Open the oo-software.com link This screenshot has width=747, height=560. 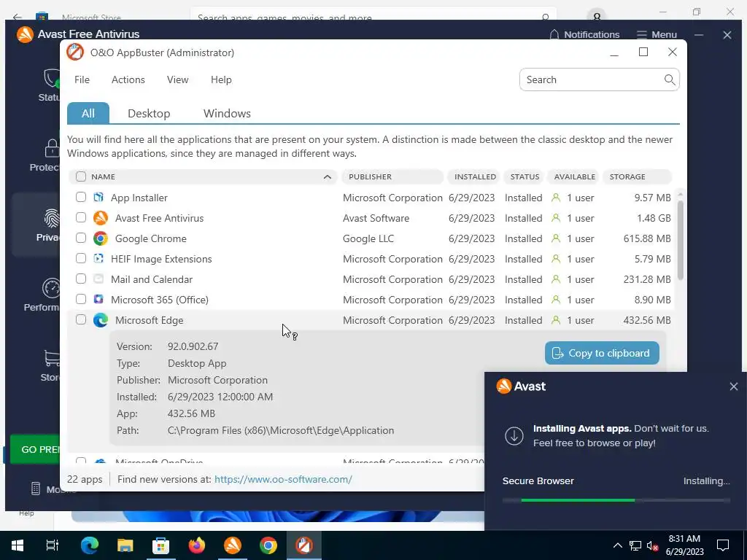283,479
